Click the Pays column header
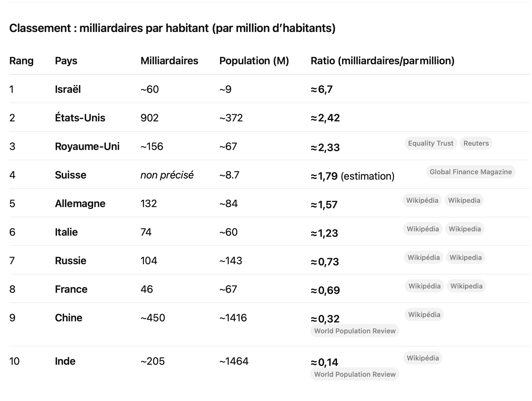 [x=66, y=61]
